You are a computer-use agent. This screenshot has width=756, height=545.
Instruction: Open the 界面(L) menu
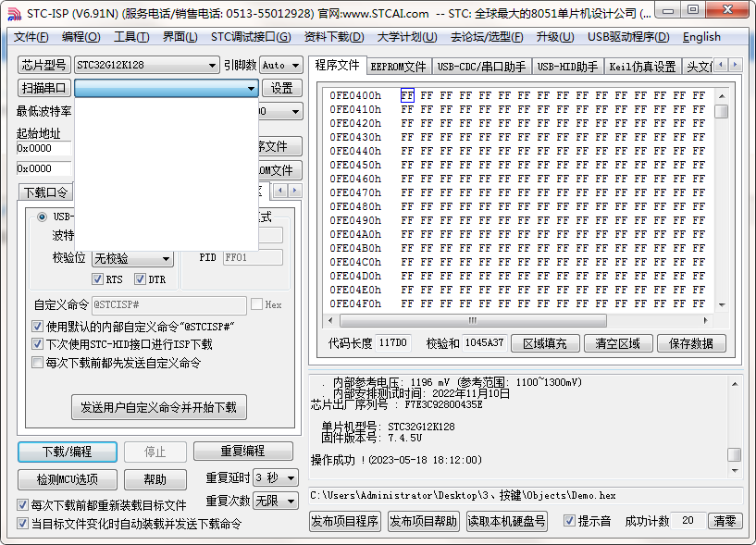click(x=180, y=37)
